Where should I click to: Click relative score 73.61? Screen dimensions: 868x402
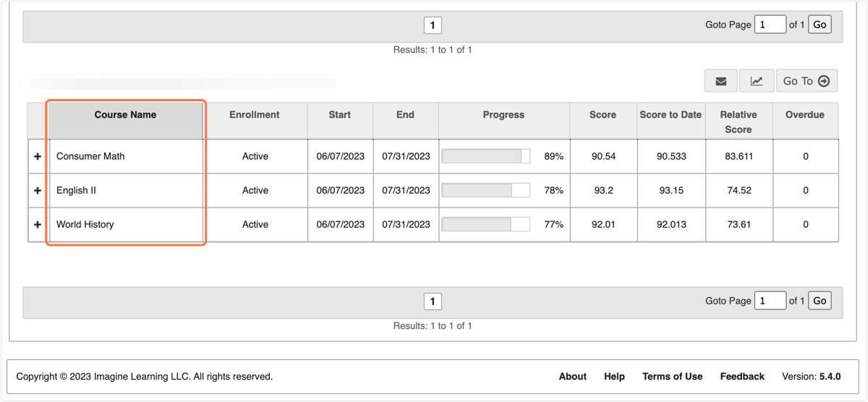coord(739,224)
